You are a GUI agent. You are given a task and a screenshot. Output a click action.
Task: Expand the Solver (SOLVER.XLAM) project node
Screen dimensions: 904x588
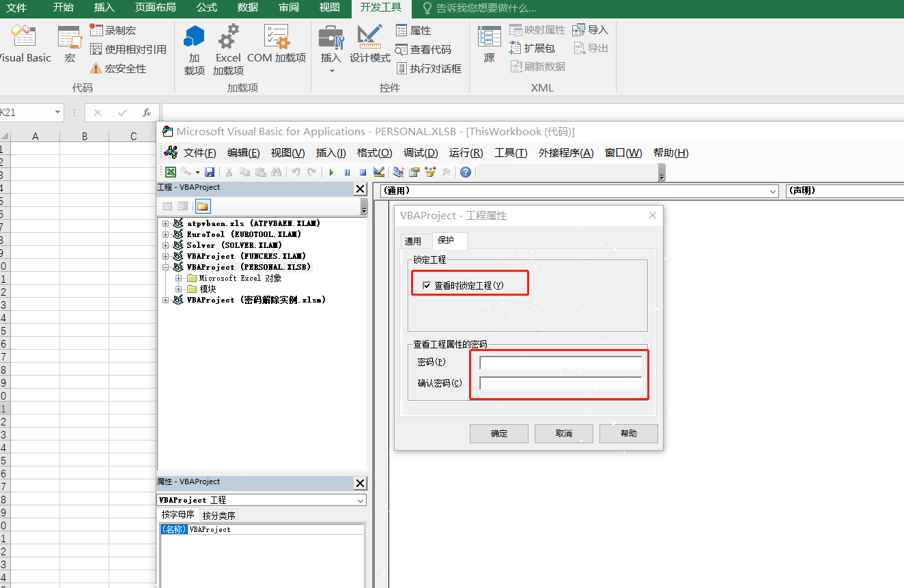165,244
